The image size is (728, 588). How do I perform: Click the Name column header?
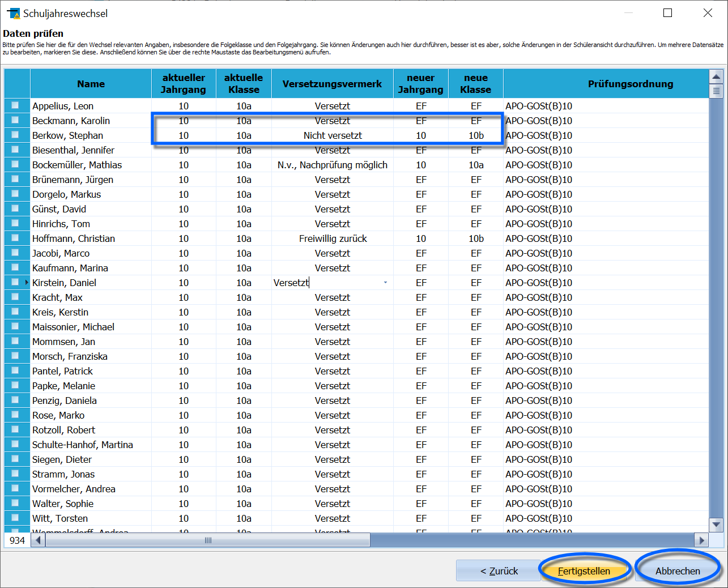[91, 83]
